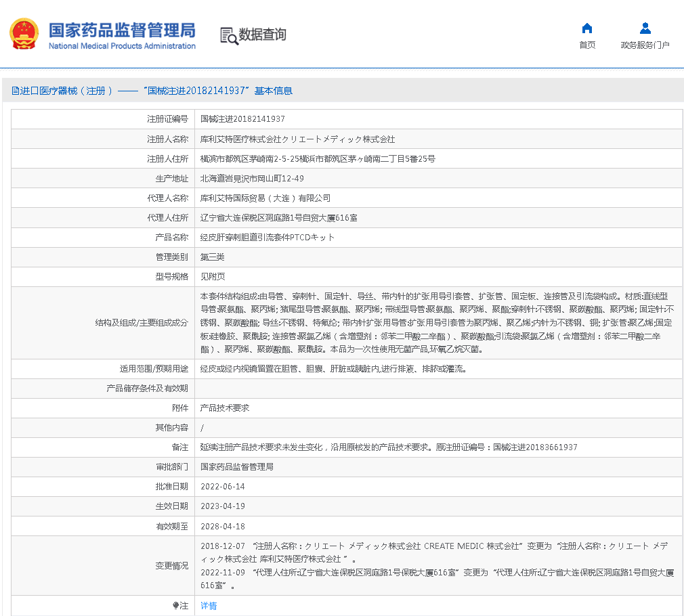Click the national emblem logo
Screen dimensions: 684x616
coord(24,34)
